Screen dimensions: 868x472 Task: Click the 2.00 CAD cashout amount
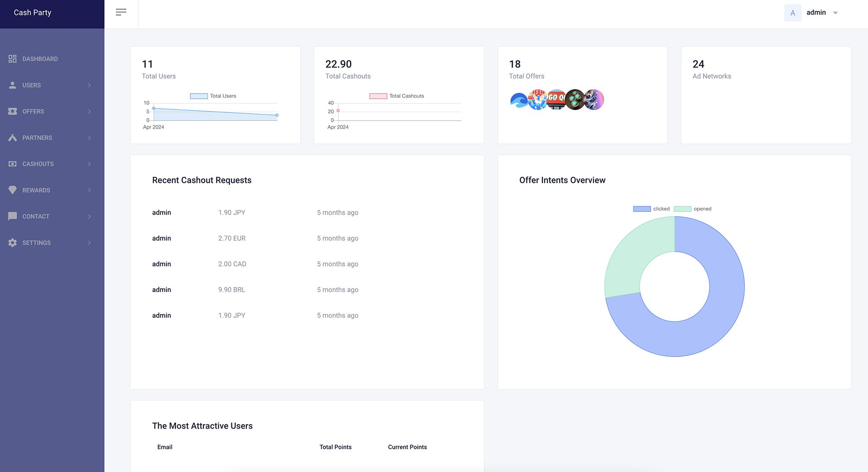[x=232, y=264]
